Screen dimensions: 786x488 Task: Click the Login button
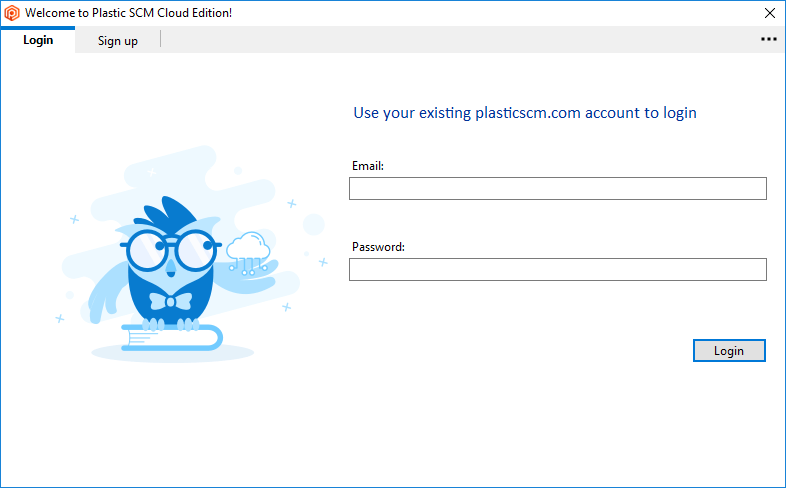729,351
